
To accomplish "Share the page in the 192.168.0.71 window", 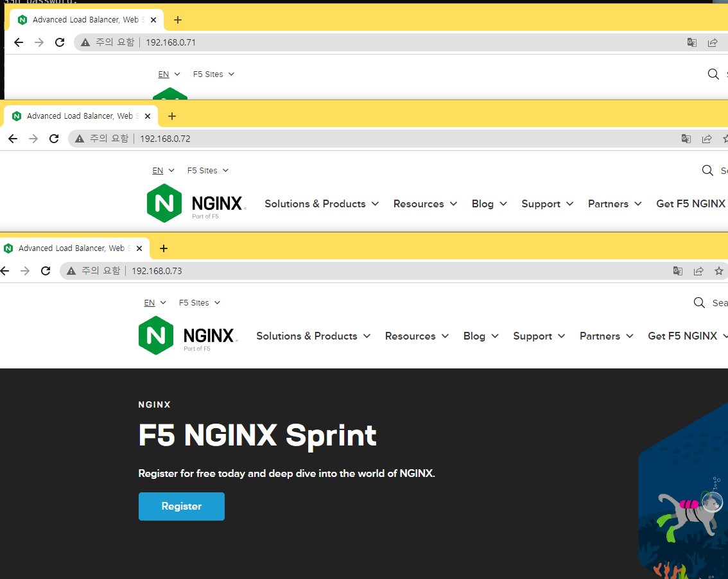I will click(713, 43).
